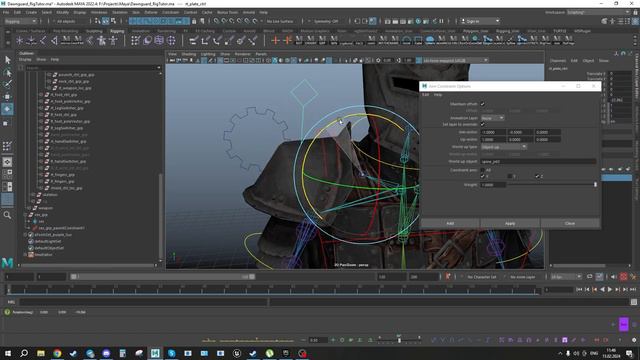This screenshot has height=360, width=640.
Task: Open the Rigging menu set dropdown
Action: (20, 21)
